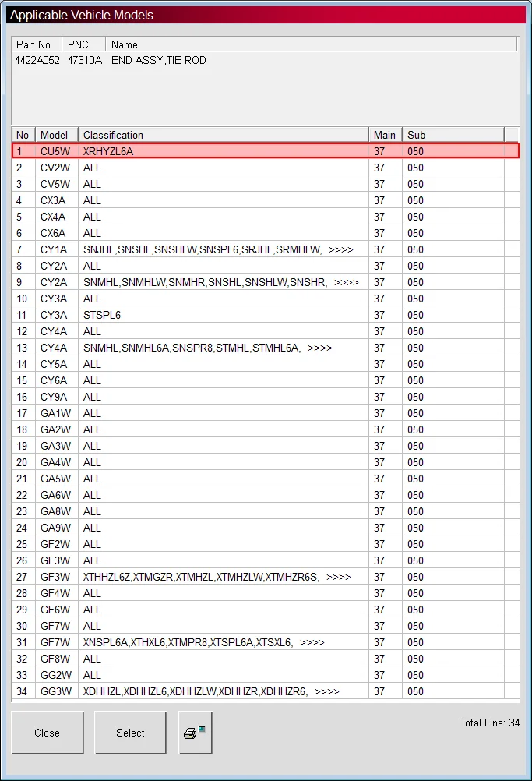This screenshot has width=532, height=781.
Task: Select row 15 model CY6A
Action: pyautogui.click(x=53, y=380)
